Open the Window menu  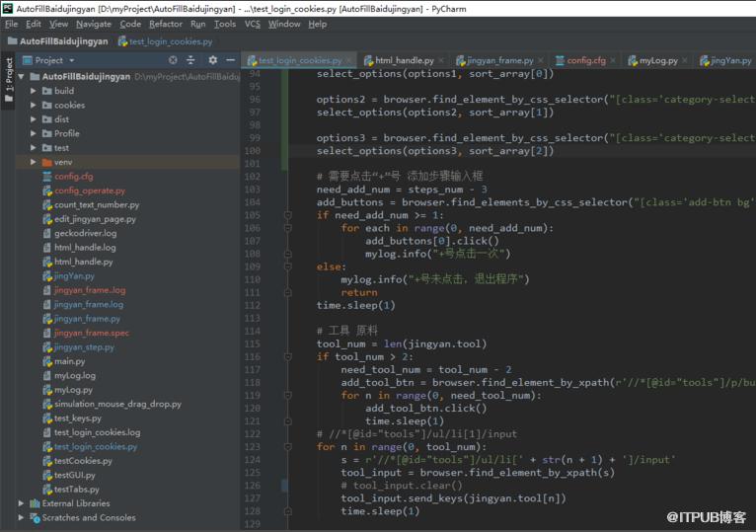[284, 24]
